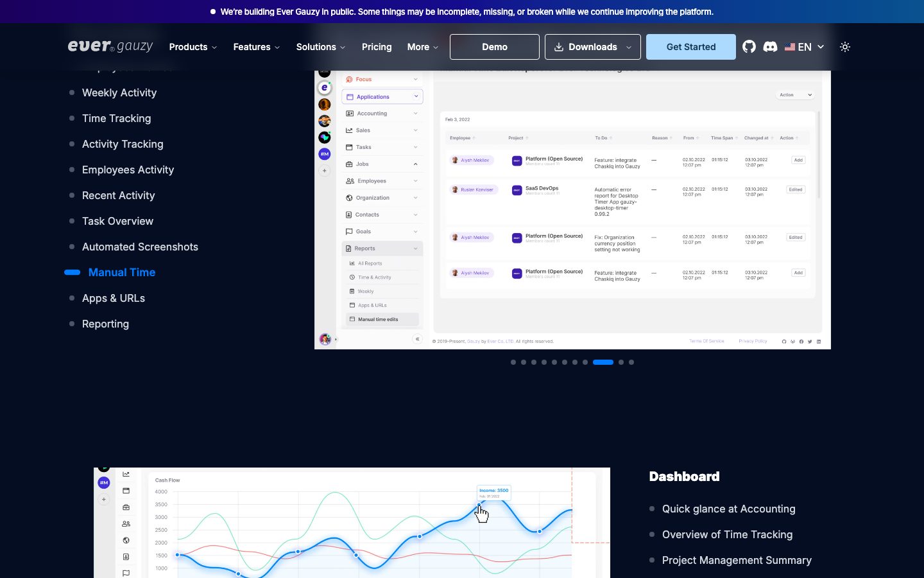Go to carousel dot after active indicator
Image resolution: width=924 pixels, height=578 pixels.
pyautogui.click(x=621, y=362)
